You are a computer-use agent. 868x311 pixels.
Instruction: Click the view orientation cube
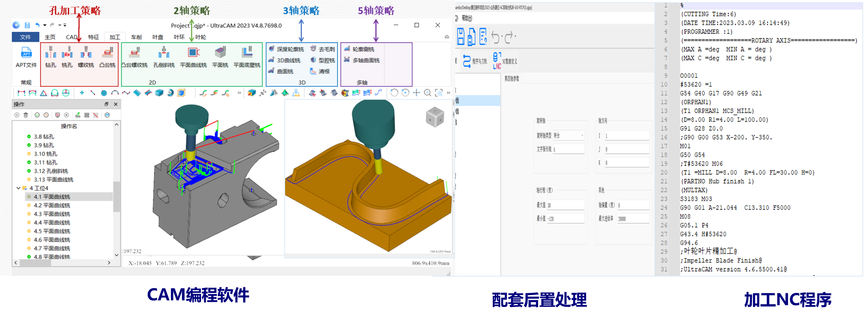[435, 117]
